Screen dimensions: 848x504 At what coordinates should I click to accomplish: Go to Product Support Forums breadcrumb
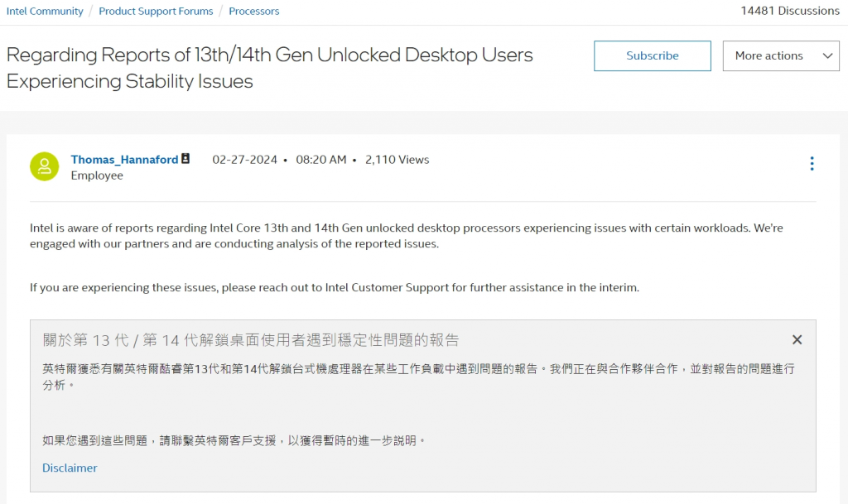[x=156, y=11]
